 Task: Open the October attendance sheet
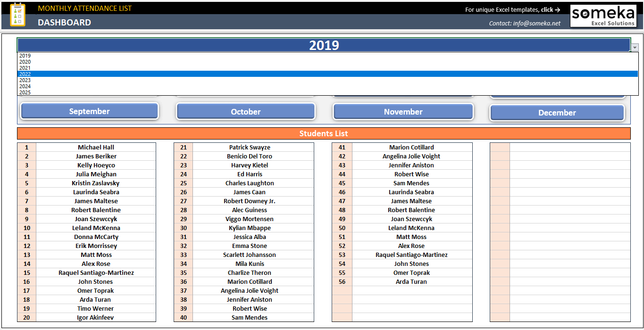(x=245, y=112)
